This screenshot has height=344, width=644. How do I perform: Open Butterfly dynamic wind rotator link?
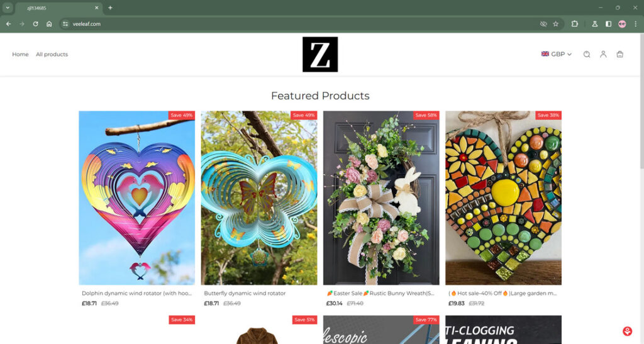(x=245, y=293)
